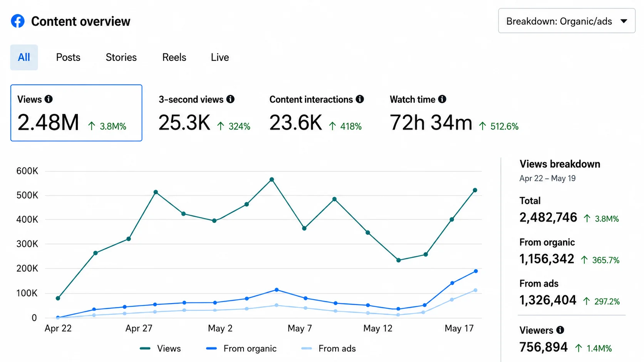
Task: Click the Viewers info icon
Action: click(x=560, y=330)
